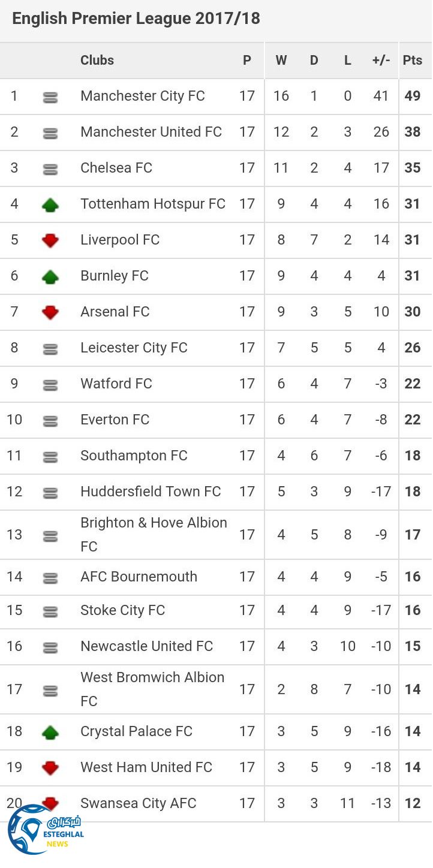Click the green up arrow beside Crystal Palace
The image size is (433, 868).
pyautogui.click(x=50, y=733)
